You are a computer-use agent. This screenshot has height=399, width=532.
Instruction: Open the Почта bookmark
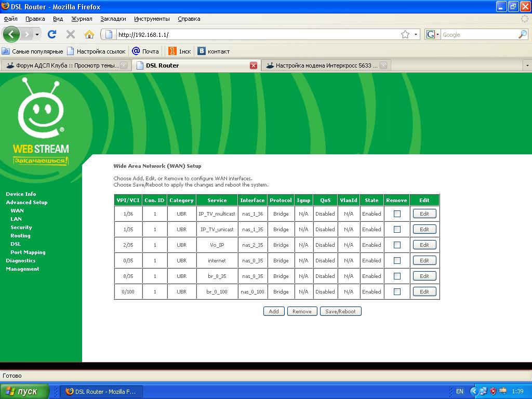pos(145,51)
